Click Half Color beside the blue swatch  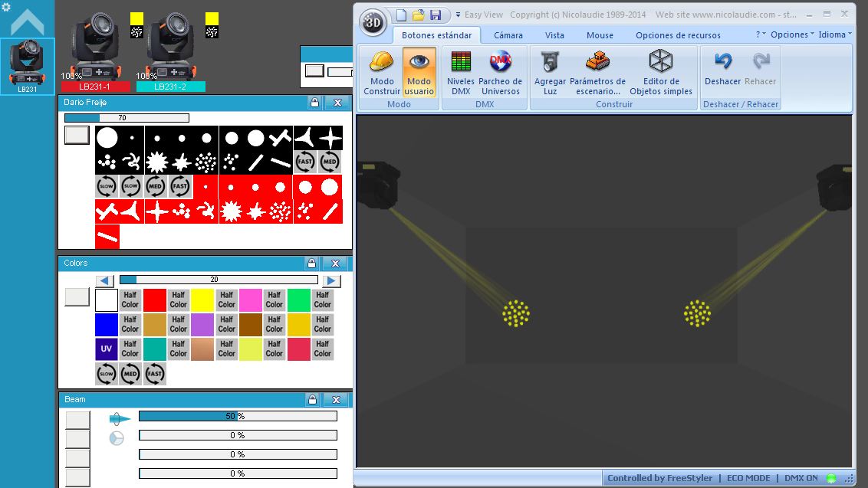[130, 324]
